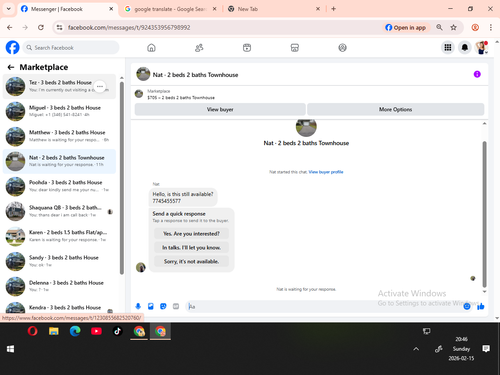Open the Facebook apps grid menu
Viewport: 500px width, 375px height.
coord(448,48)
